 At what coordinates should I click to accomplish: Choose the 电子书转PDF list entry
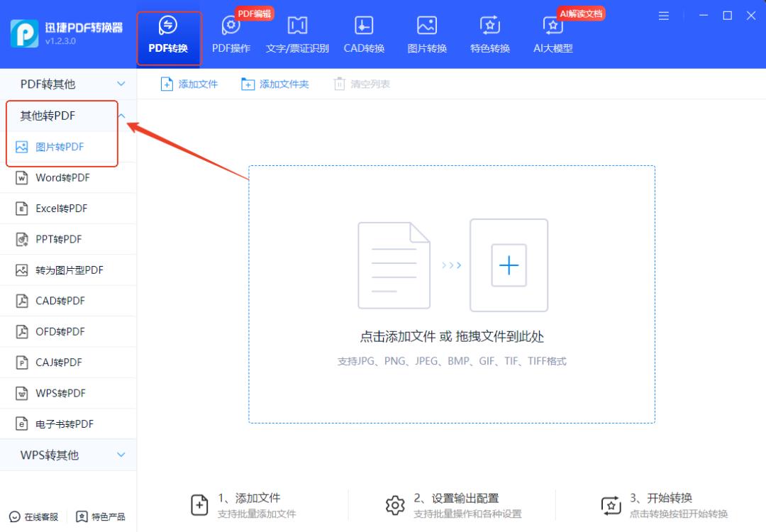tap(68, 423)
